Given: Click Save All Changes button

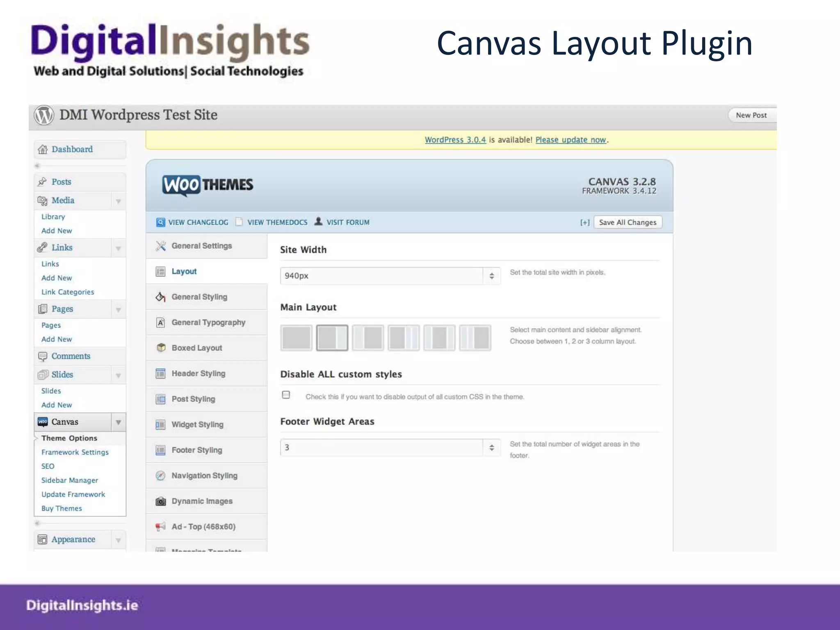Looking at the screenshot, I should [x=628, y=223].
